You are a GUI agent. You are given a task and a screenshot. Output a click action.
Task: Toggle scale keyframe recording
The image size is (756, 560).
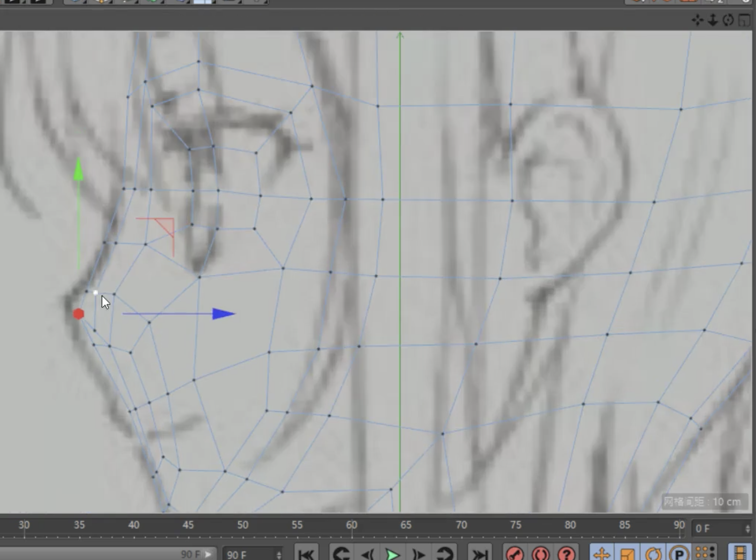(627, 554)
